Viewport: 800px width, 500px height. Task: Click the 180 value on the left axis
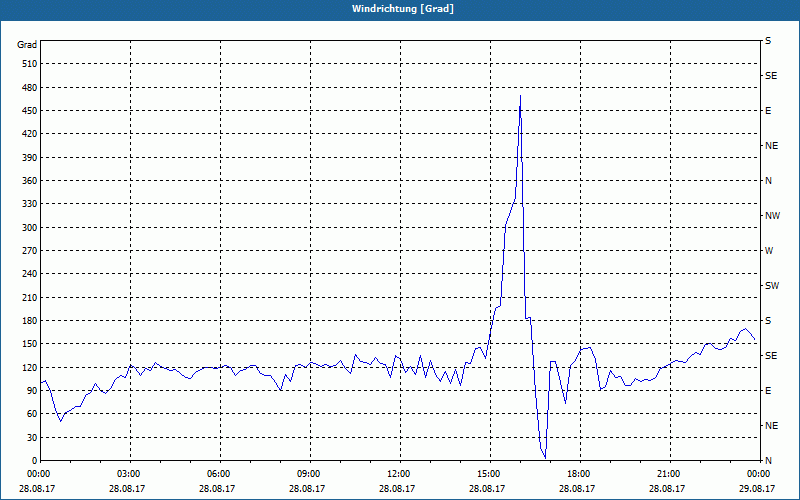tap(30, 320)
